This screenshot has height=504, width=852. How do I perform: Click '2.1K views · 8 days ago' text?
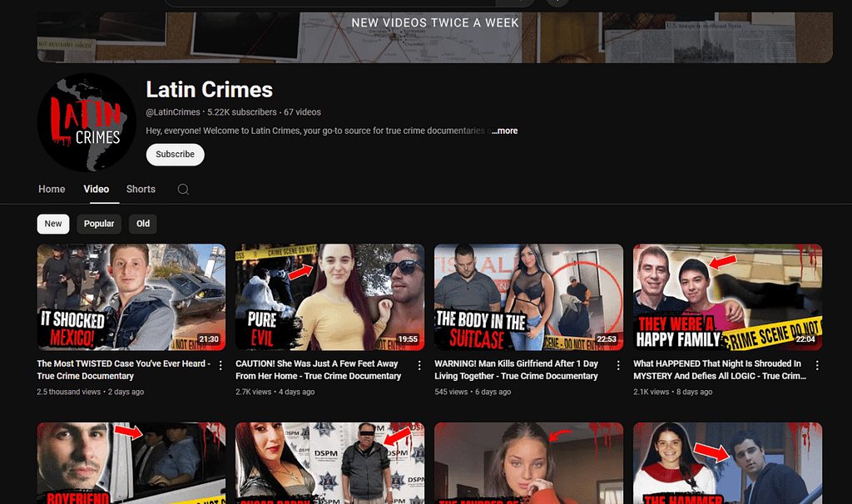click(672, 392)
